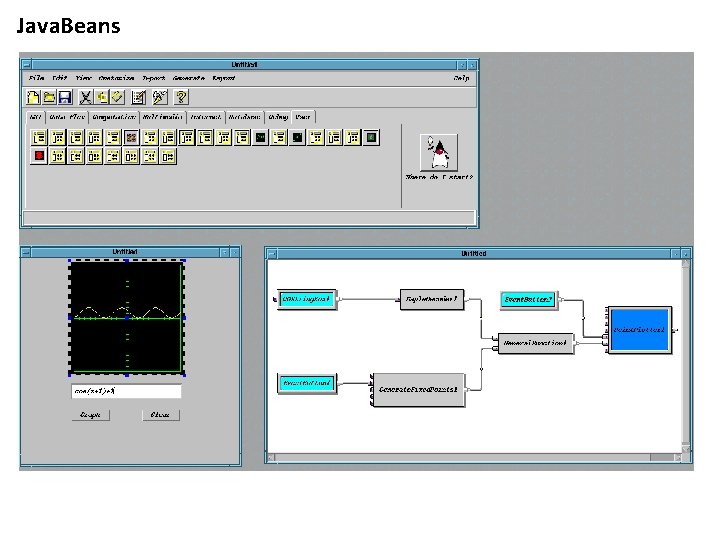The image size is (720, 540).
Task: Click the black function plot area
Action: pyautogui.click(x=127, y=317)
